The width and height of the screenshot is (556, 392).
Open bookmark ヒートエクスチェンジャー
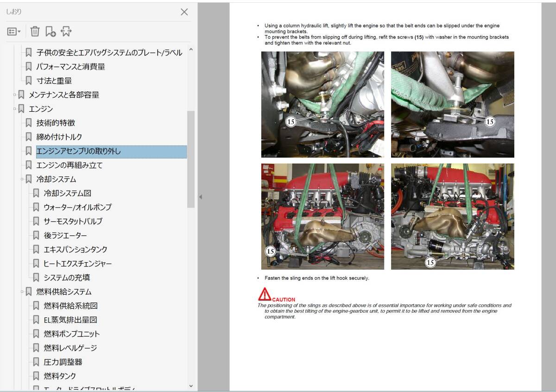click(x=78, y=264)
